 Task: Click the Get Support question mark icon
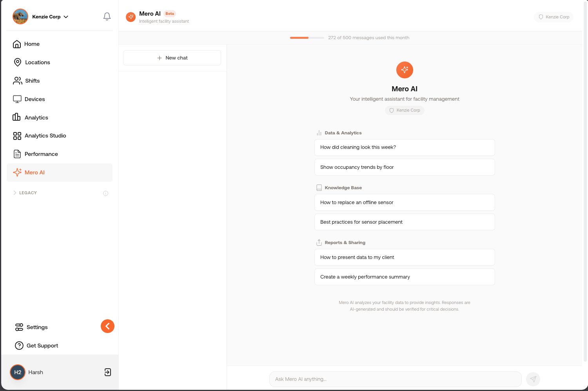pos(19,346)
